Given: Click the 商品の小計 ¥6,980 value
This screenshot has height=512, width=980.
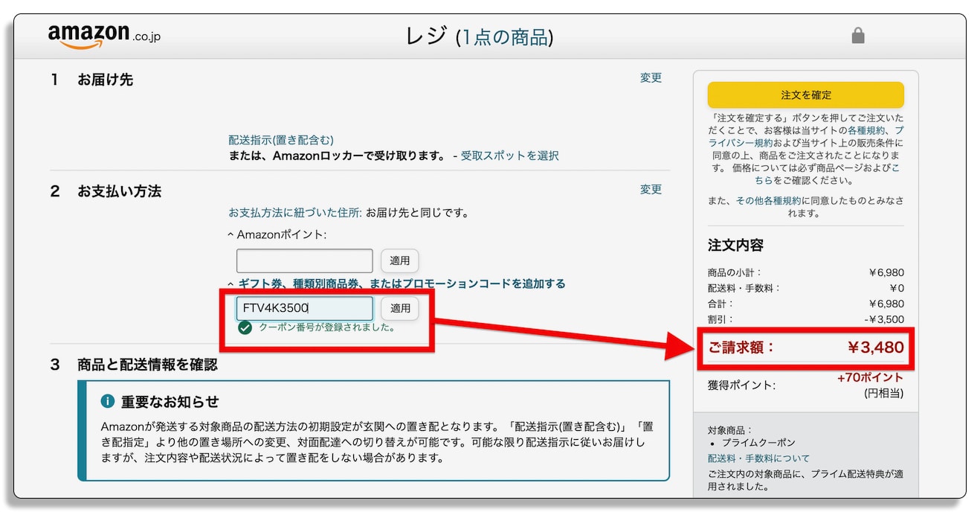Looking at the screenshot, I should click(886, 272).
